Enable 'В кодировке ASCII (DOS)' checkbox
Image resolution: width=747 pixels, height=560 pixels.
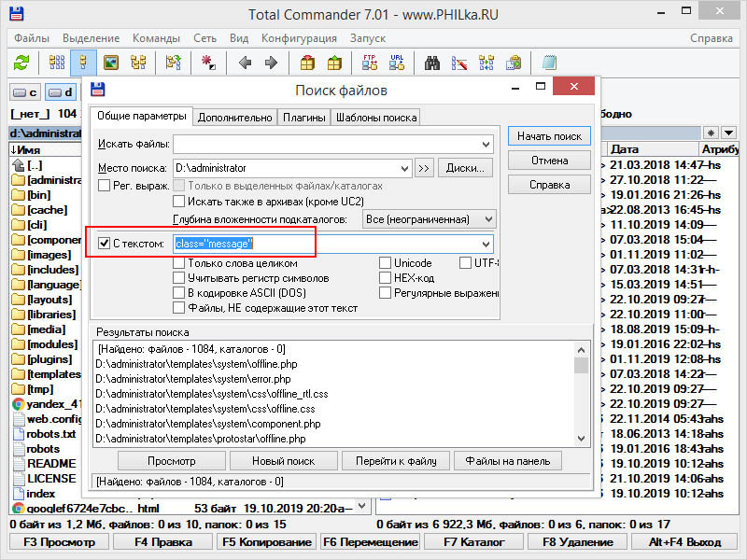[x=178, y=292]
